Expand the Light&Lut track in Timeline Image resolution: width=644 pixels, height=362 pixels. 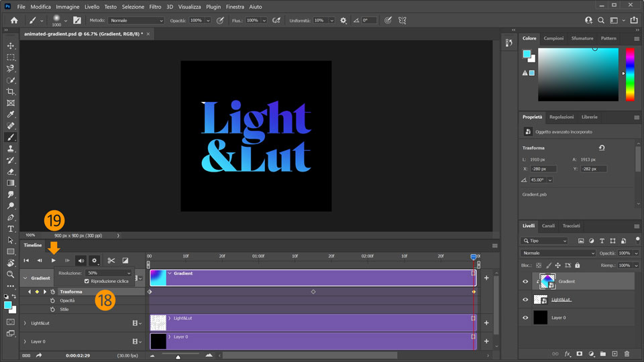[25, 323]
